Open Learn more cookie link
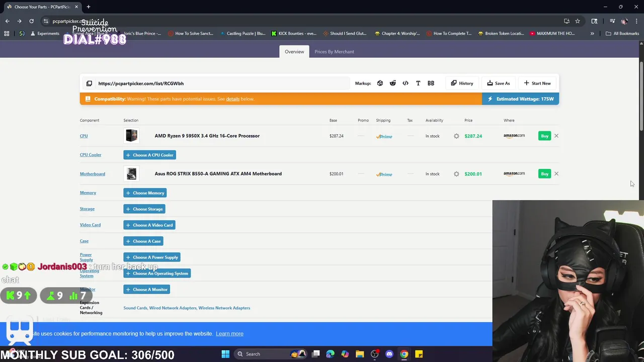This screenshot has height=362, width=644. 229,334
